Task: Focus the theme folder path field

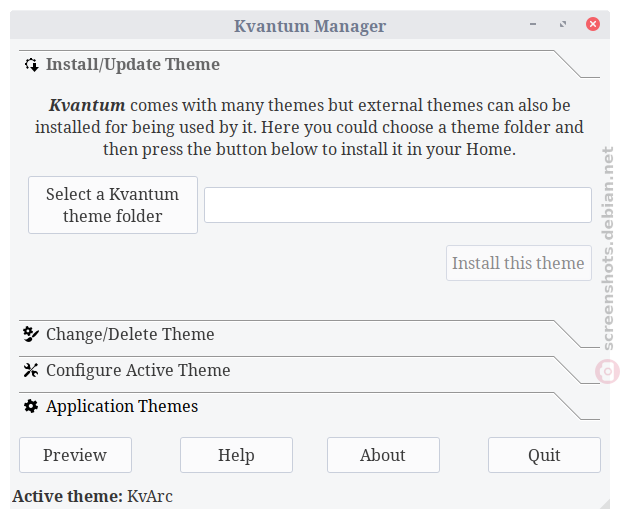Action: pyautogui.click(x=398, y=205)
